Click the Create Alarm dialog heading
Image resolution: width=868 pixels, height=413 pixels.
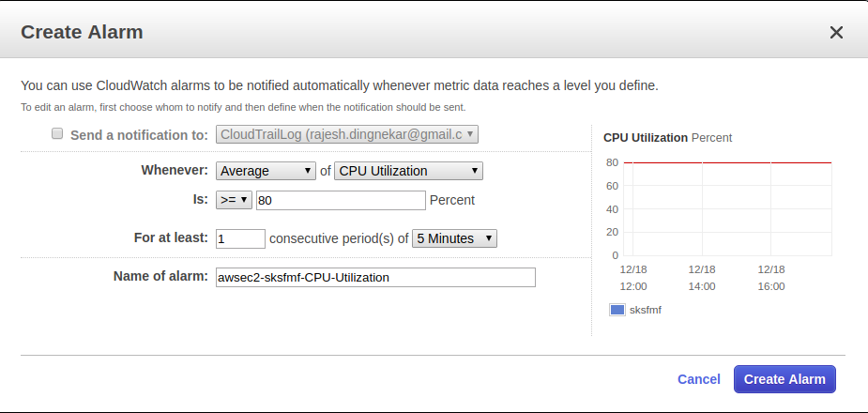tap(82, 33)
